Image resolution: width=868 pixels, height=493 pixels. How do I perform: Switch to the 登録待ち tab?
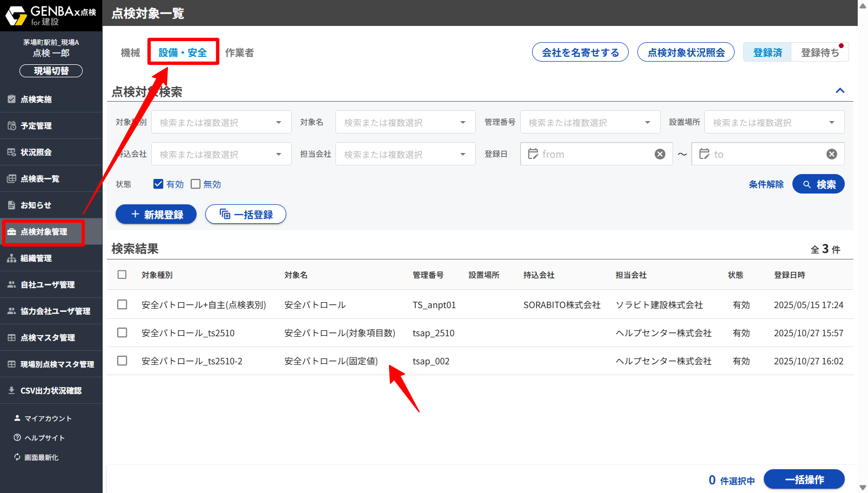pyautogui.click(x=819, y=52)
